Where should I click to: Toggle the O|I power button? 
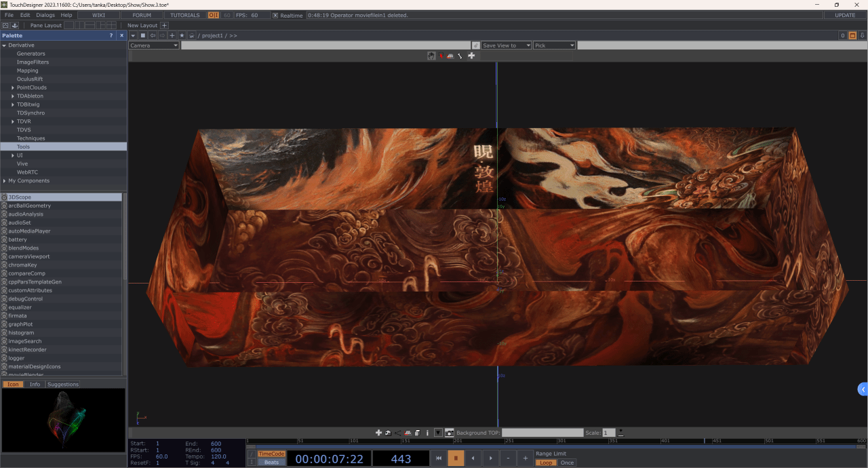[214, 15]
